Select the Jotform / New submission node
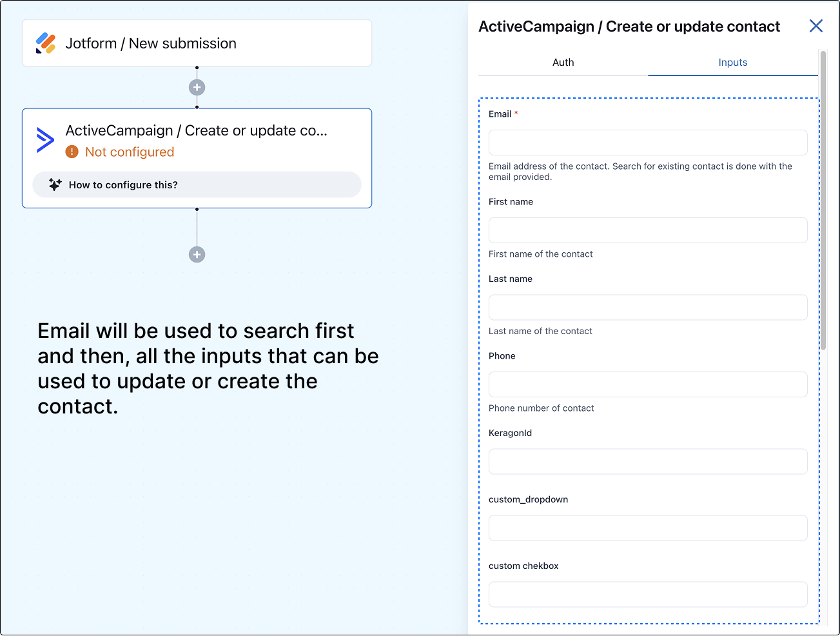 (197, 43)
